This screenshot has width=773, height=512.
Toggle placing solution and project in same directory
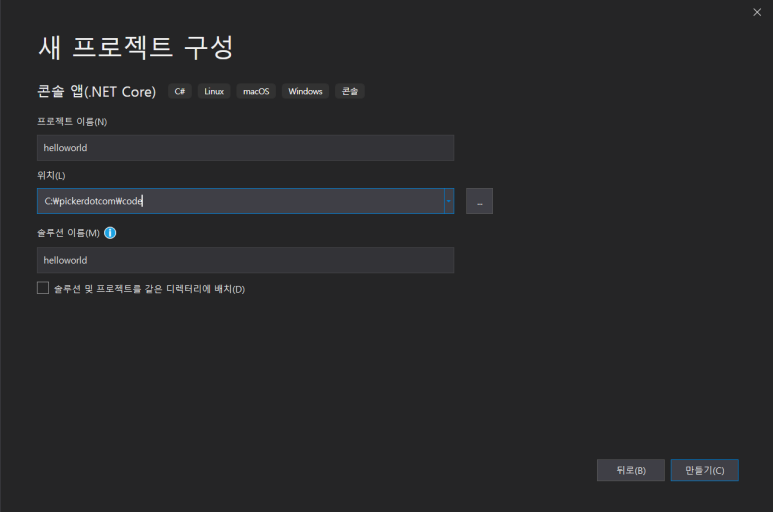[x=43, y=288]
